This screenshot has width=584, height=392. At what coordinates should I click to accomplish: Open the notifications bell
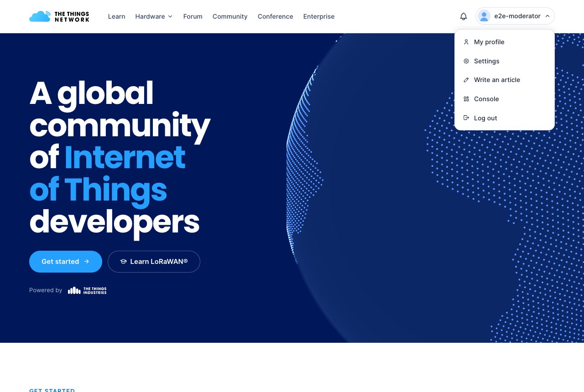point(464,16)
